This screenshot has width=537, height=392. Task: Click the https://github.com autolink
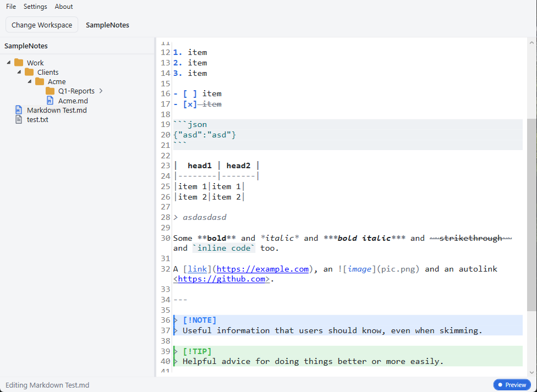222,279
